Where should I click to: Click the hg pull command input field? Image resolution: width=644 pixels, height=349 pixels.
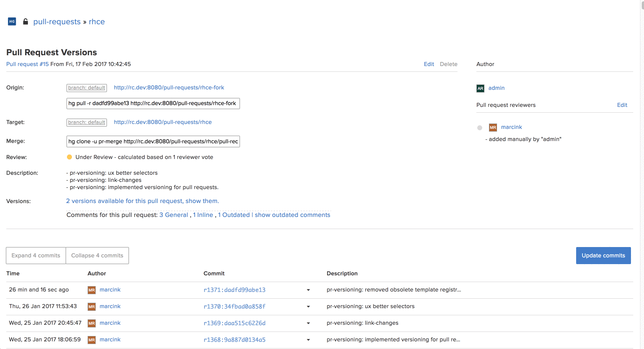153,103
